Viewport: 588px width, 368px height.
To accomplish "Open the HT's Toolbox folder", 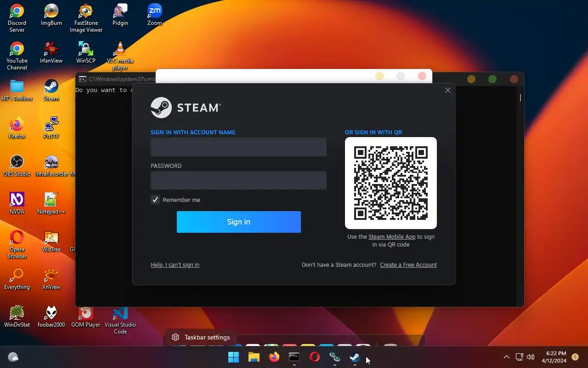I will (x=17, y=91).
